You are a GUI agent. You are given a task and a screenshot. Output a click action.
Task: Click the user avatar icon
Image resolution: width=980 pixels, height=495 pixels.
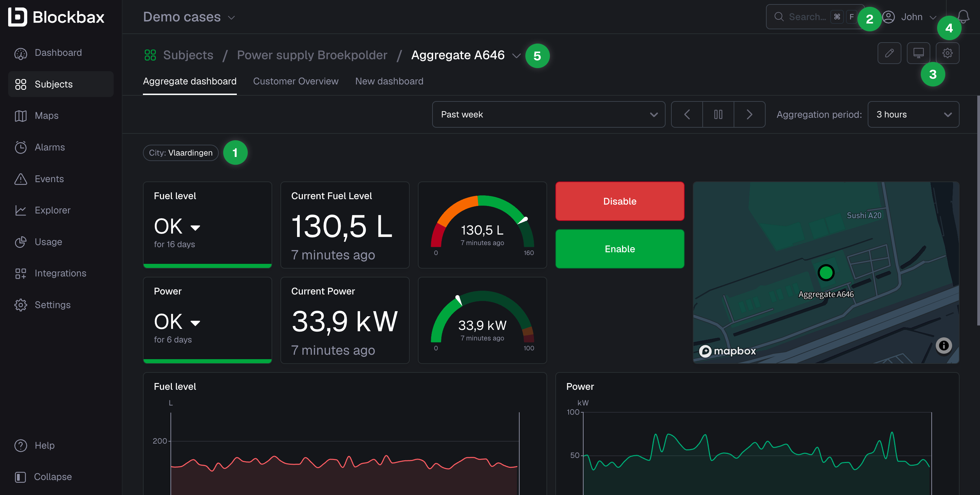(888, 17)
